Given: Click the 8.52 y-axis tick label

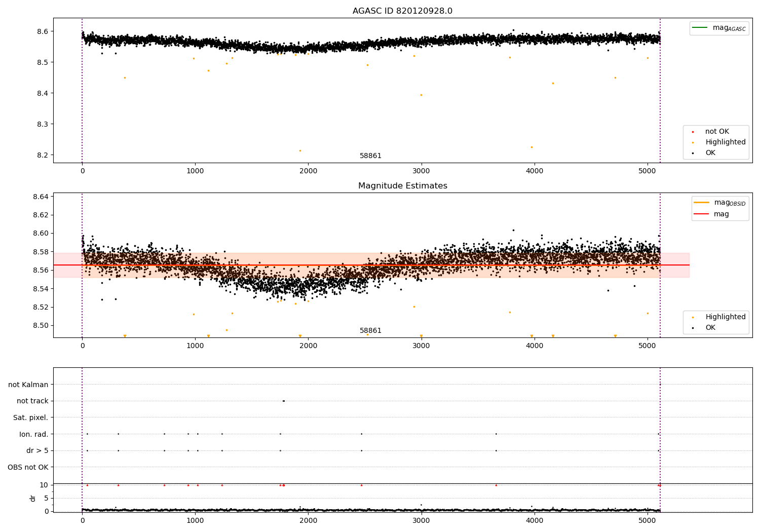Looking at the screenshot, I should point(41,307).
